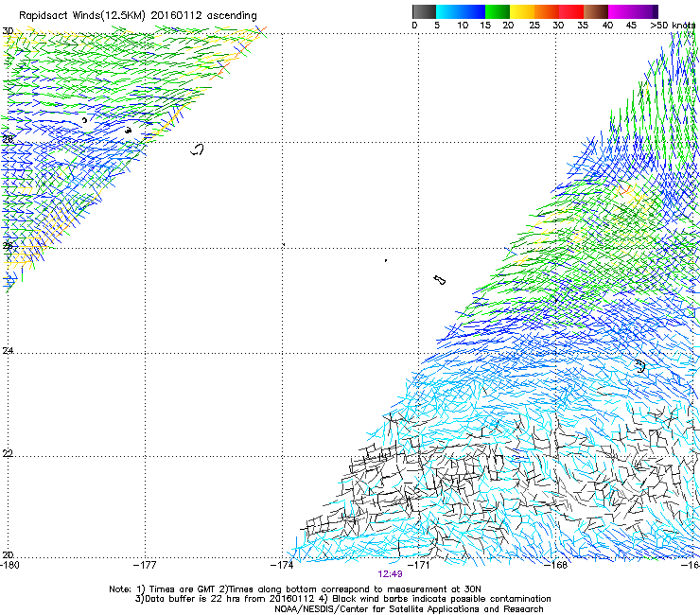Click the legend number 40

coord(607,26)
